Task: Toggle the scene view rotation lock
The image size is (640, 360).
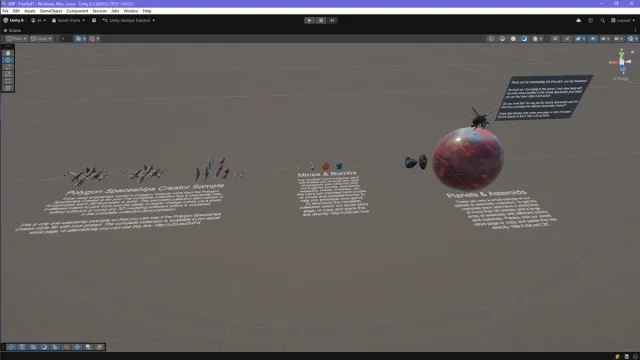Action: [x=632, y=52]
